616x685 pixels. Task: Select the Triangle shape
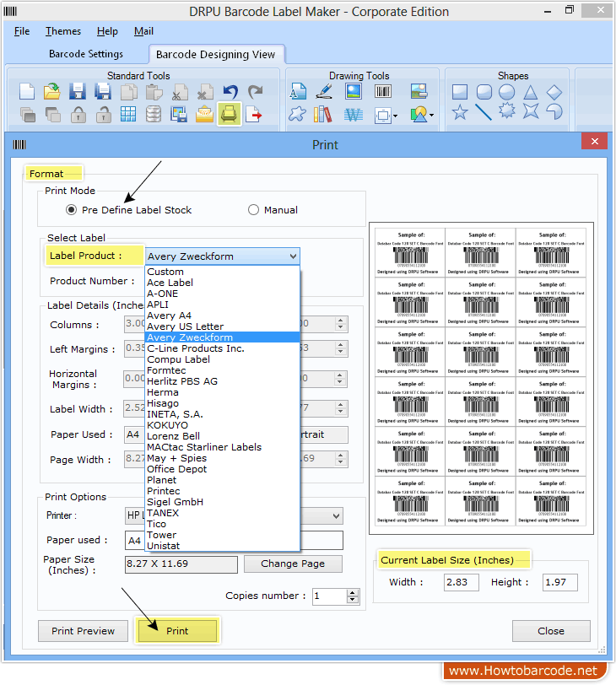tap(531, 92)
